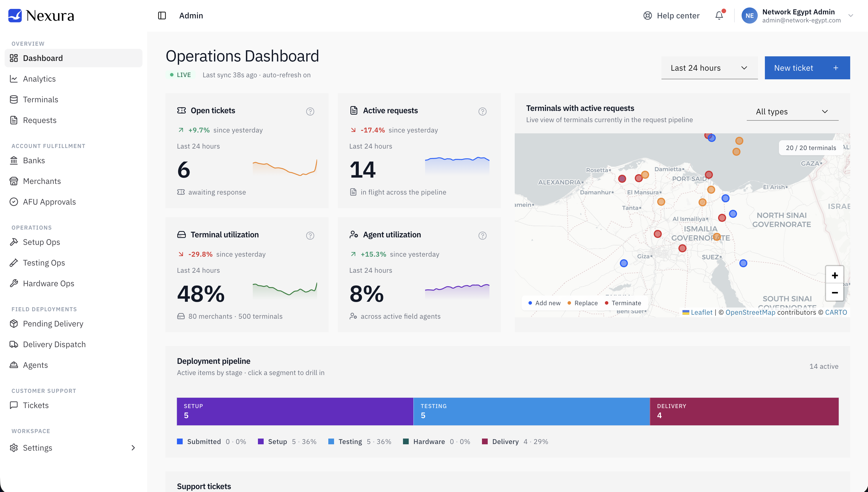This screenshot has height=492, width=868.
Task: Click the 8% agent utilization value
Action: [367, 294]
